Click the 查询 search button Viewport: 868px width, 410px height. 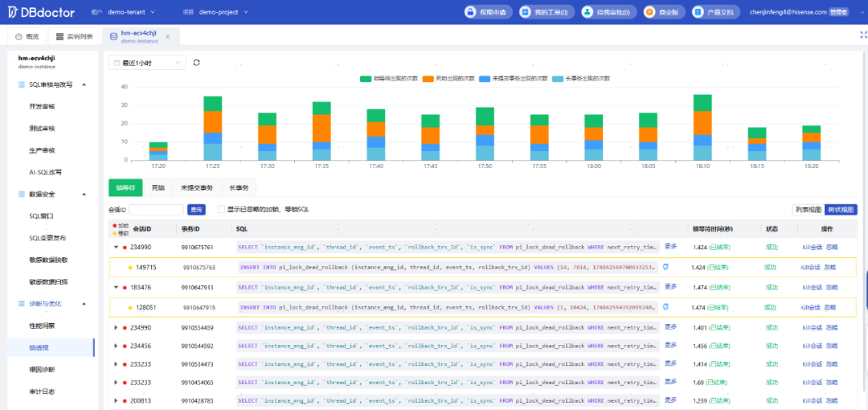196,210
